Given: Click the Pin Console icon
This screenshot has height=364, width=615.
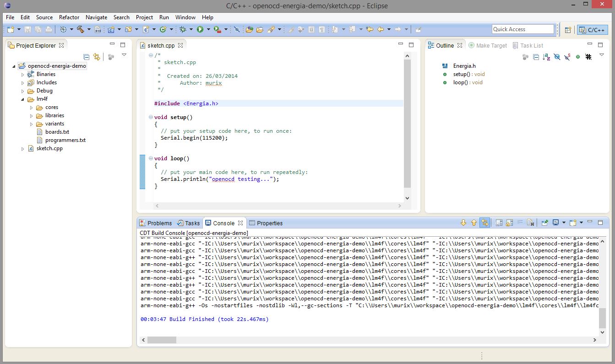Looking at the screenshot, I should tap(544, 223).
